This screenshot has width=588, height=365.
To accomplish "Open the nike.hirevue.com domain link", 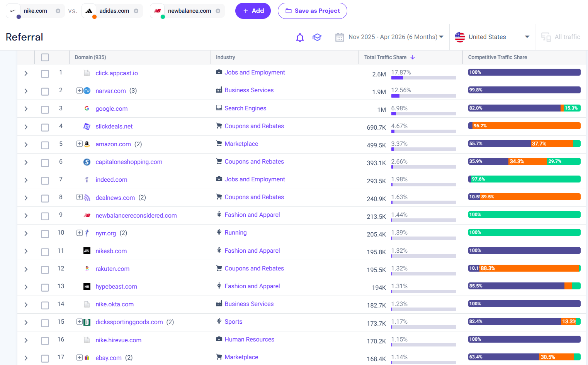I will pyautogui.click(x=119, y=340).
